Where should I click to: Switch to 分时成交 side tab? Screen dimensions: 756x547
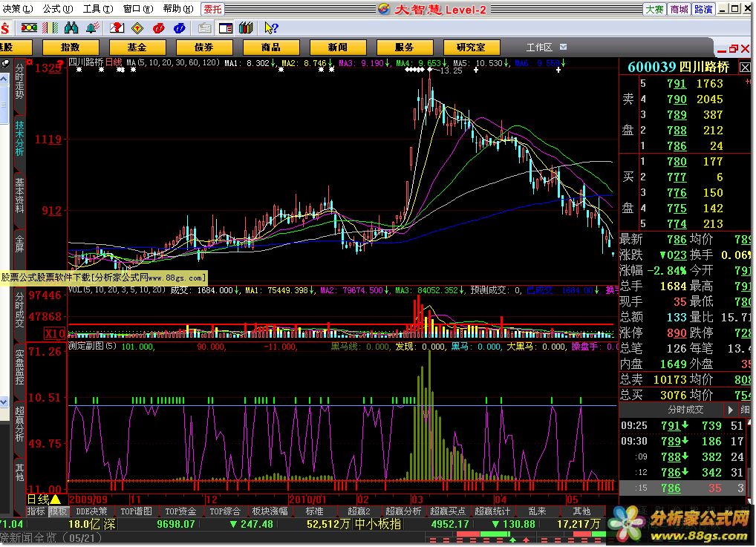(x=19, y=310)
